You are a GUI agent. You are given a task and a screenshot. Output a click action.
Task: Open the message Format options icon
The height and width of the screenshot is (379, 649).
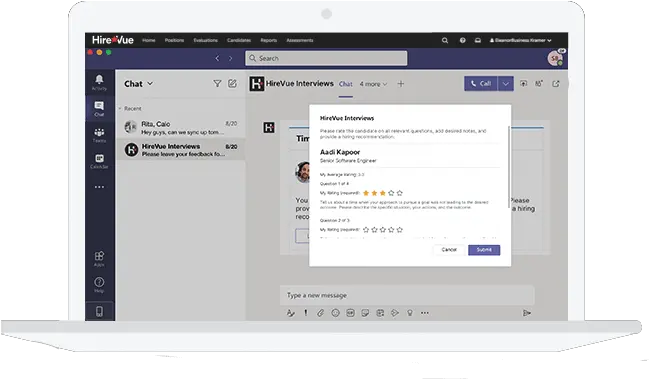pyautogui.click(x=291, y=313)
